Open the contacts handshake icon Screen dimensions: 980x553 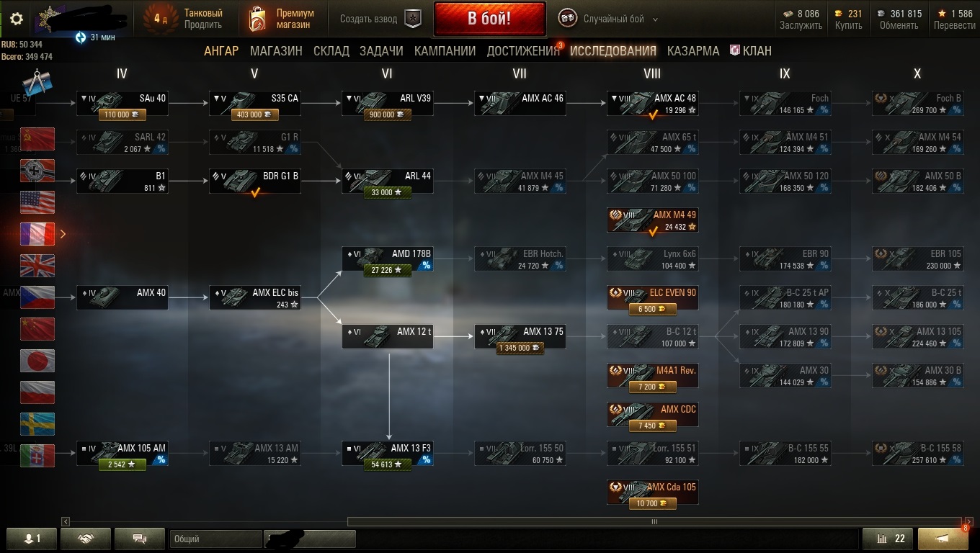86,539
